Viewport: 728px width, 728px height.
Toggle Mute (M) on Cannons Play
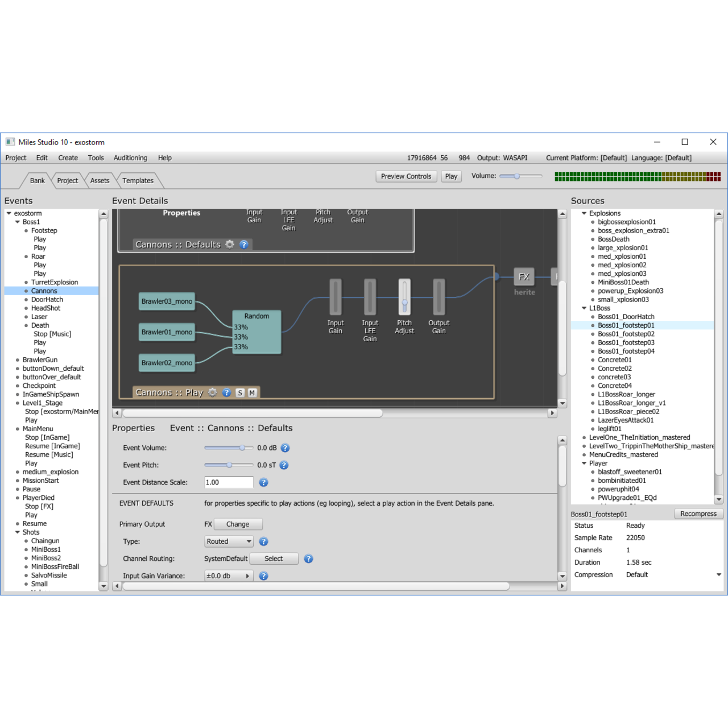point(252,393)
